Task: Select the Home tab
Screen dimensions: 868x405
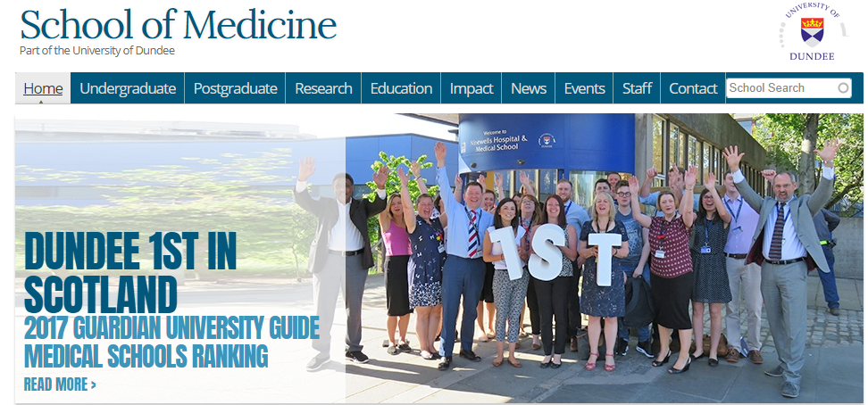Action: (x=43, y=88)
